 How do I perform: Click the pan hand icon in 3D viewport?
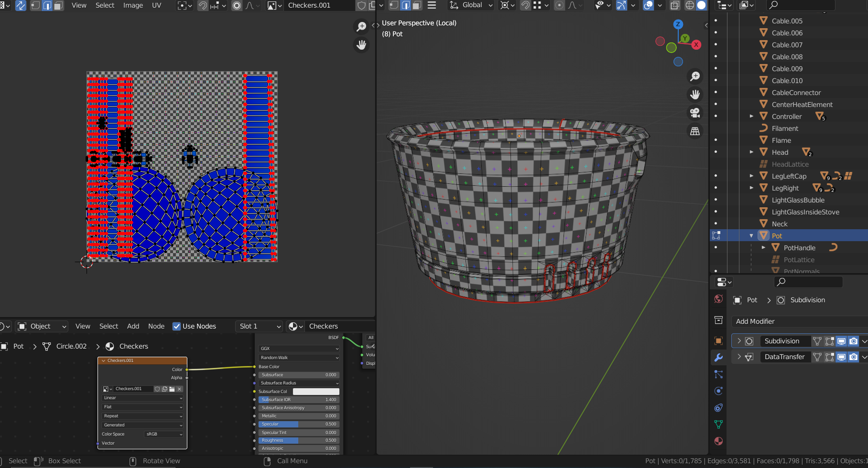point(695,95)
